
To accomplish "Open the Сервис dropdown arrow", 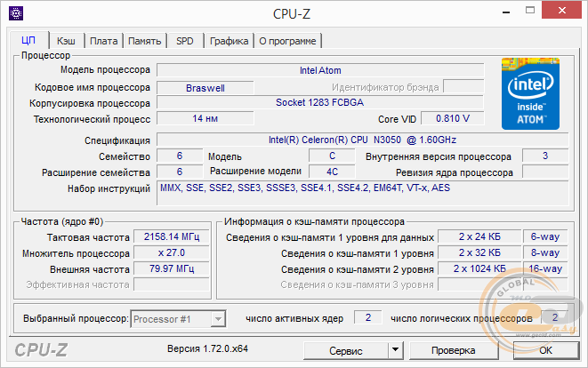I will point(395,350).
